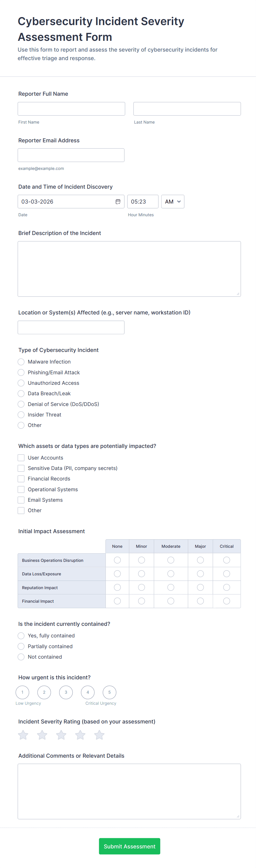Select Malware Infection incident type
This screenshot has height=868, width=256.
(21, 362)
